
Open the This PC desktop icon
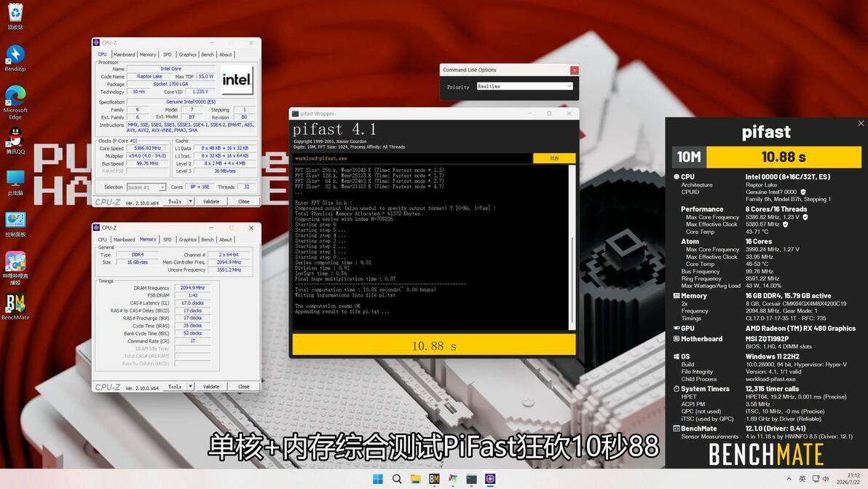pos(15,183)
